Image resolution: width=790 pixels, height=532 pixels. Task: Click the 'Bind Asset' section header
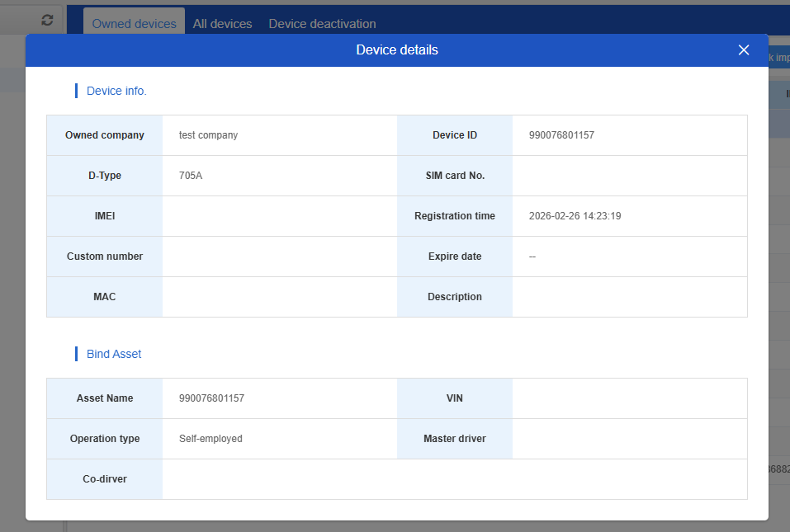coord(114,354)
